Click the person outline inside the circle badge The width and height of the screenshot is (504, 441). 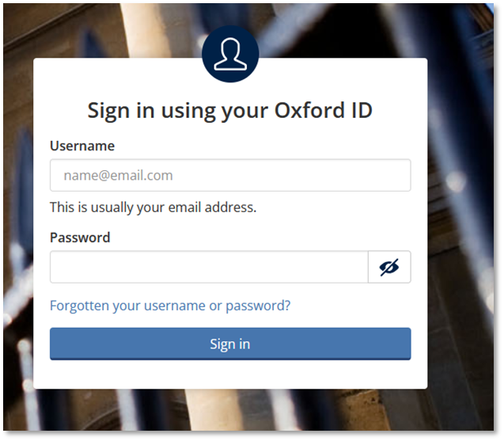click(230, 52)
